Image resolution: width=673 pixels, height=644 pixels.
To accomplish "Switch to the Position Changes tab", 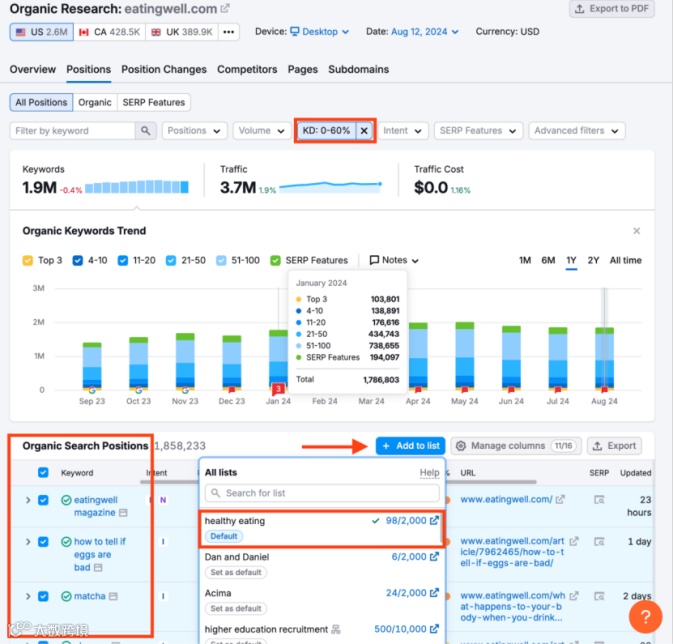I will pyautogui.click(x=164, y=70).
